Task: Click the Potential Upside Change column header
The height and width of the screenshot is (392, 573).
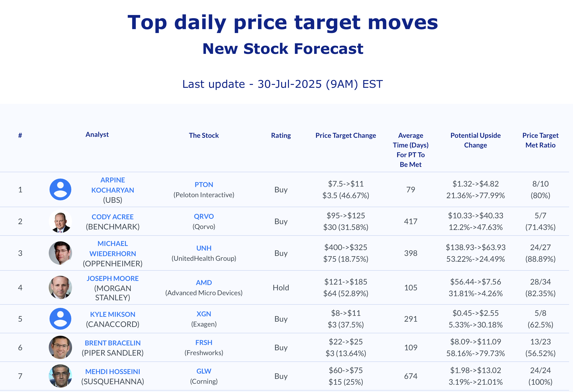Action: (476, 140)
